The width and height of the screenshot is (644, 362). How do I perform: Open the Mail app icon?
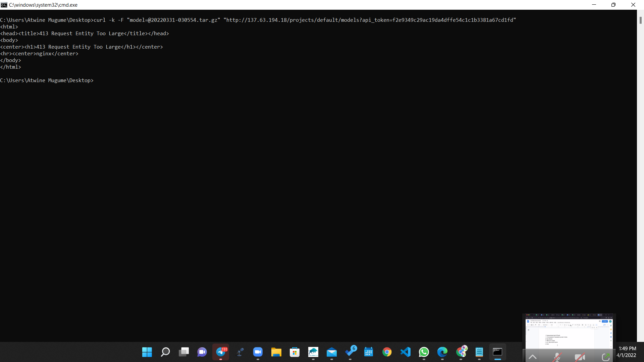(x=331, y=352)
